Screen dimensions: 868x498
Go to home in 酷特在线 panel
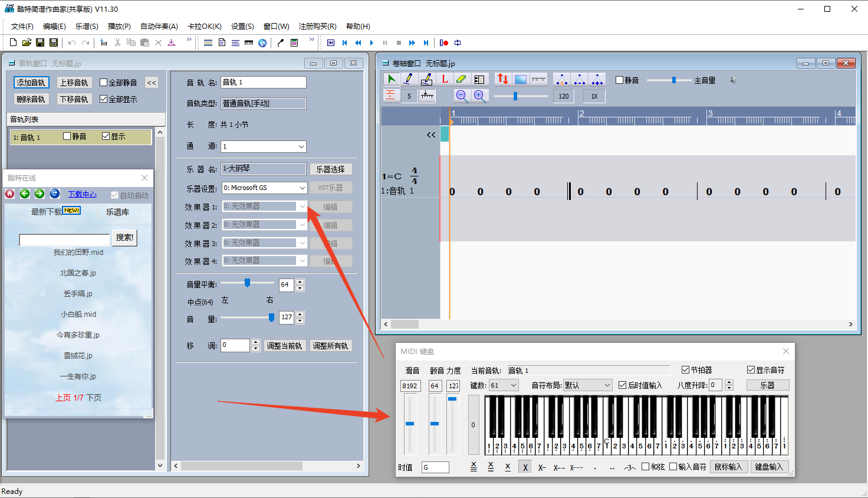[10, 194]
